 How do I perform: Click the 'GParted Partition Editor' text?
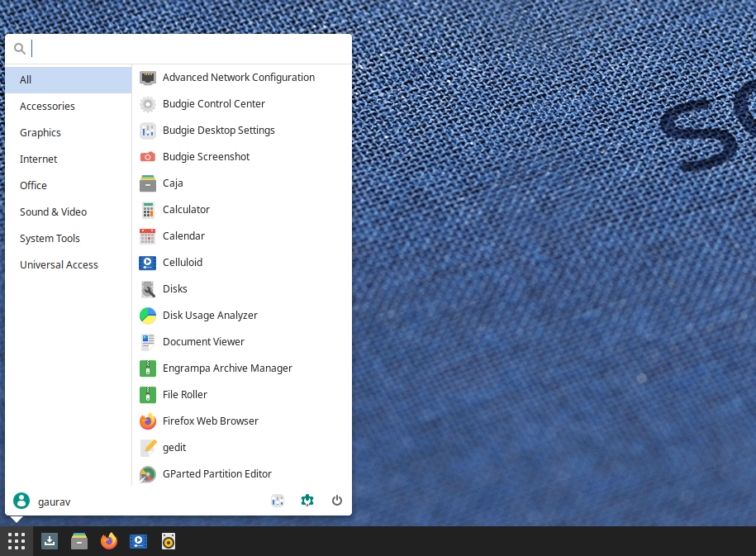(x=217, y=474)
